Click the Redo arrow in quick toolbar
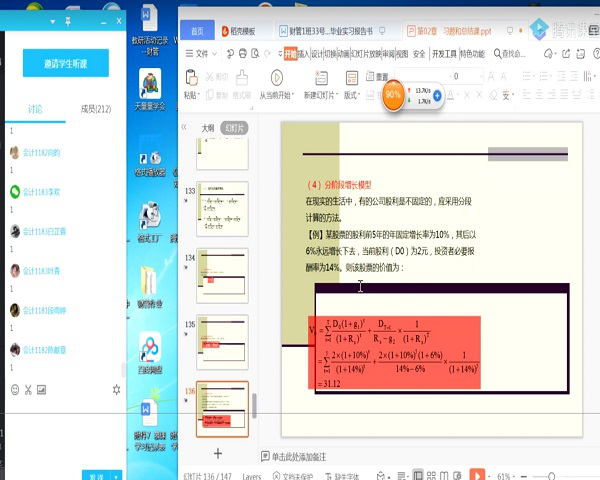The image size is (600, 480). coord(268,54)
